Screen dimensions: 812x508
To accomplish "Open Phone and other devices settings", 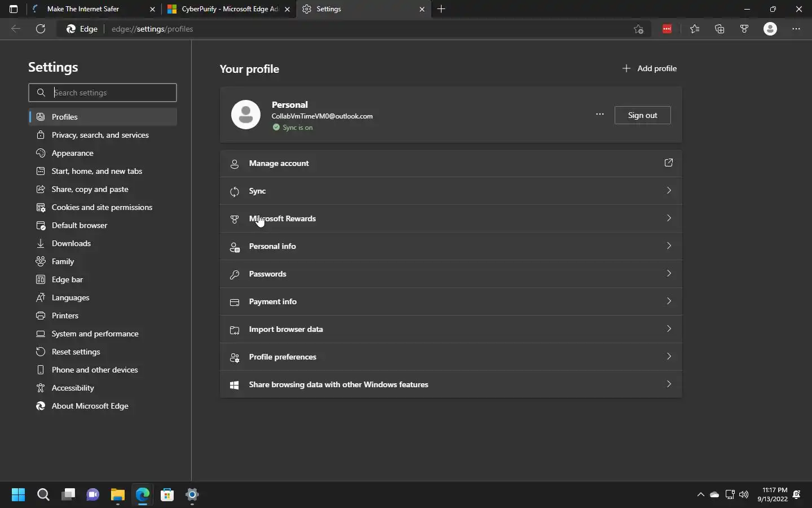I will click(103, 370).
